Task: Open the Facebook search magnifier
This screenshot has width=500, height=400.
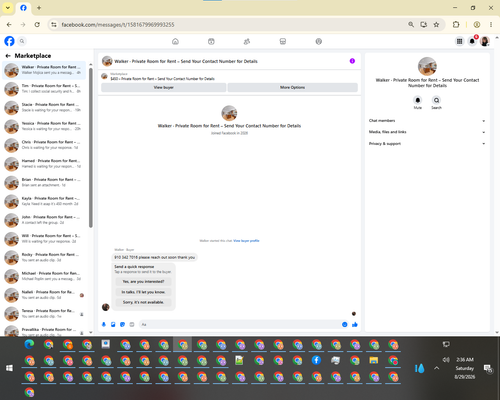Action: click(22, 41)
